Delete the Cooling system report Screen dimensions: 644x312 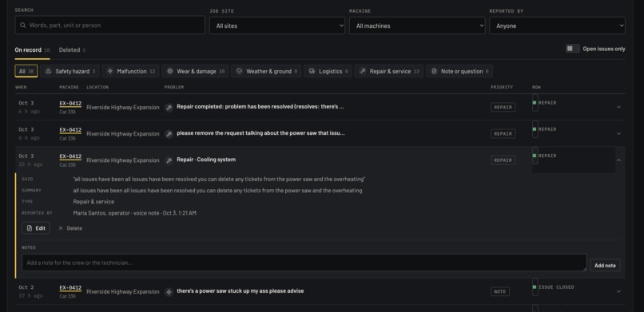[70, 228]
